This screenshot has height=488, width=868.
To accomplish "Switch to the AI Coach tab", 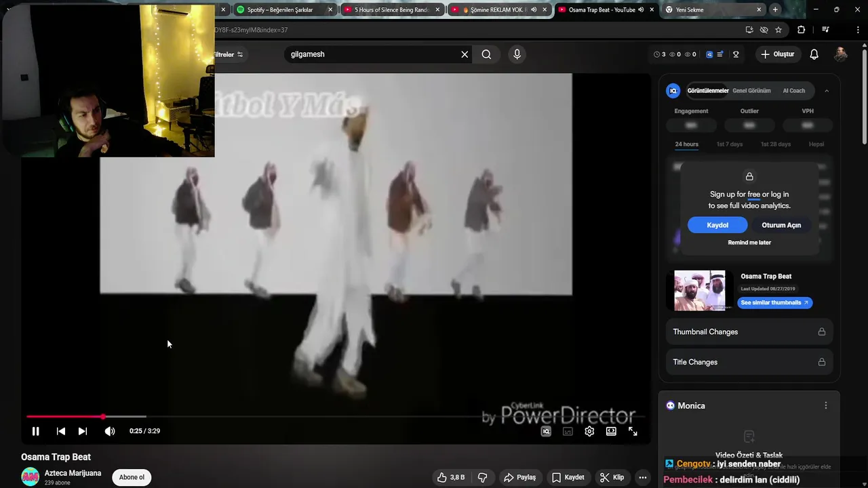I will point(794,91).
